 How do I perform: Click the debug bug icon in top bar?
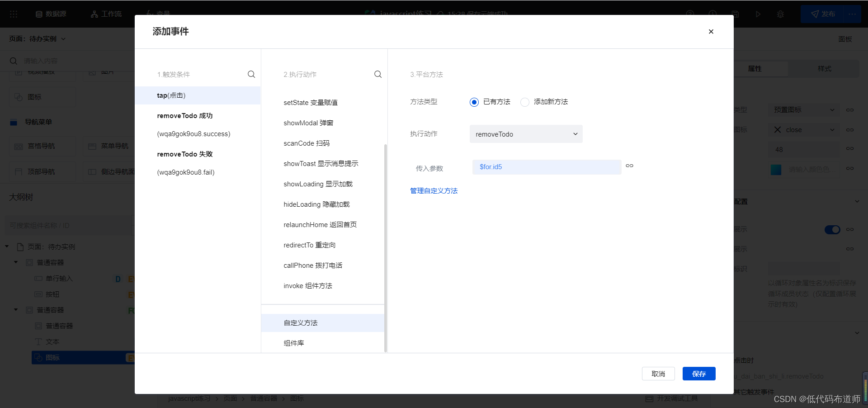[780, 14]
